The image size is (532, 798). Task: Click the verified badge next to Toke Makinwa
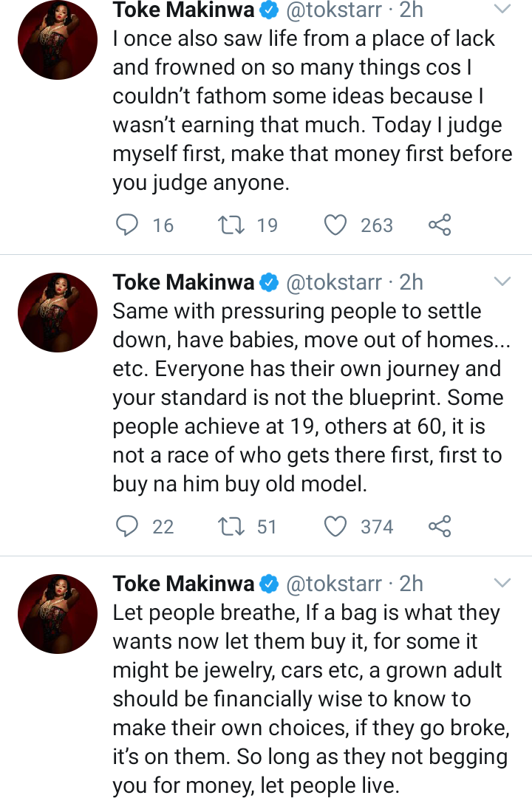click(267, 10)
